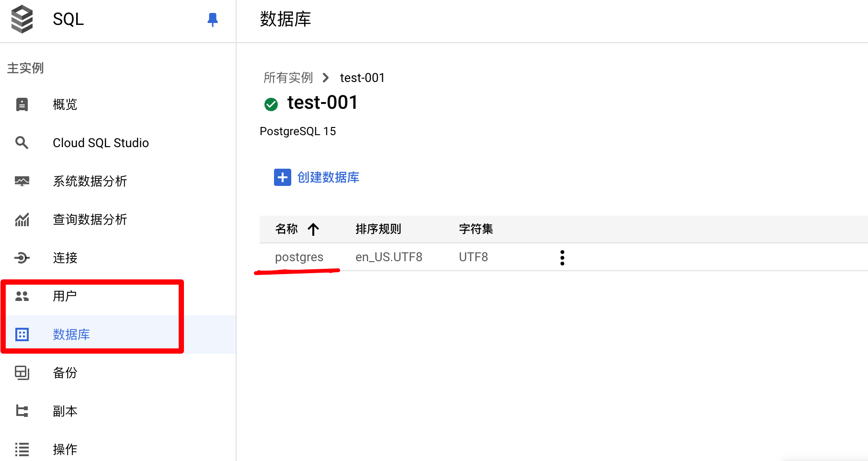Click the 连接 connection icon
Image resolution: width=868 pixels, height=461 pixels.
(x=22, y=258)
